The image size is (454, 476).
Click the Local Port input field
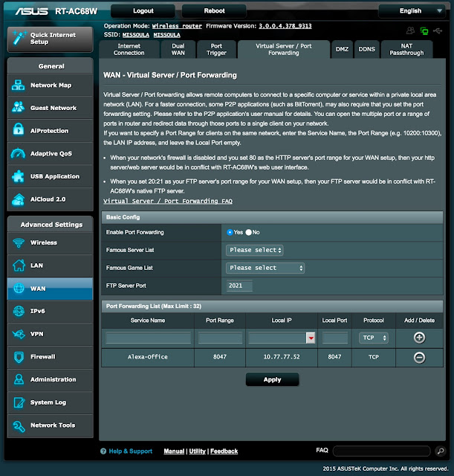point(335,338)
